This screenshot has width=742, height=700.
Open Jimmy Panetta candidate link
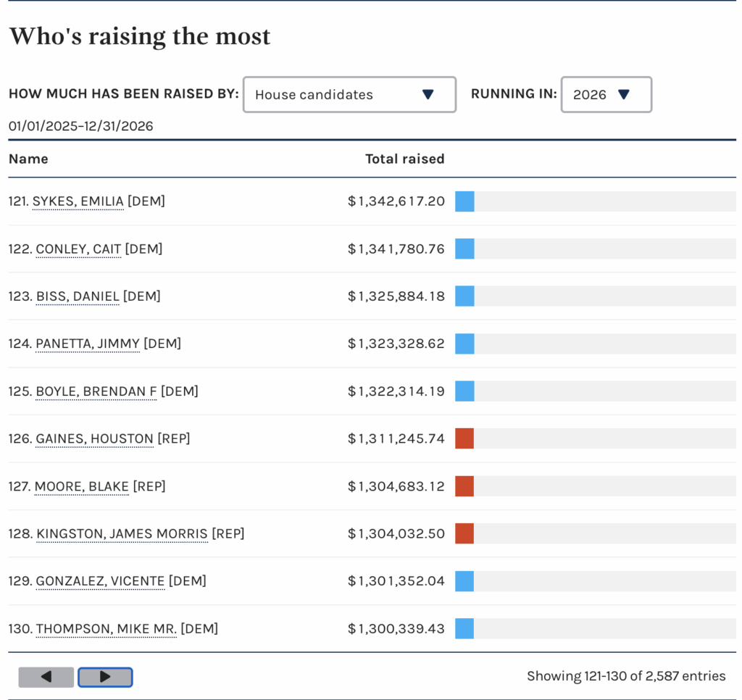(88, 344)
